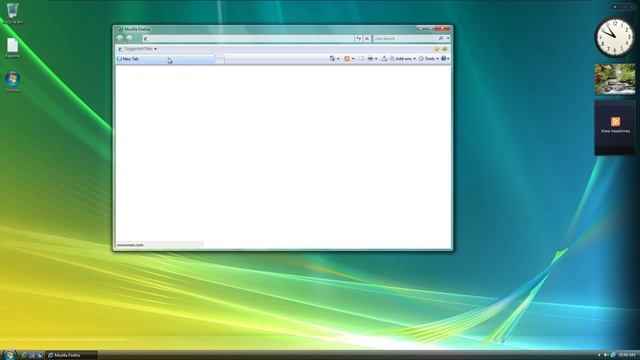640x360 pixels.
Task: Click the Windows Start orb
Action: pyautogui.click(x=9, y=355)
